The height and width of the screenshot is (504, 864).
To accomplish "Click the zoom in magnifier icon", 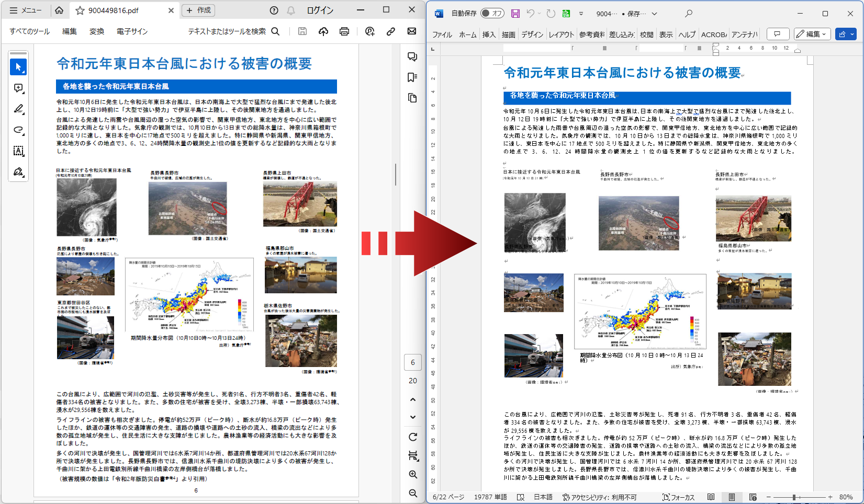I will [413, 475].
